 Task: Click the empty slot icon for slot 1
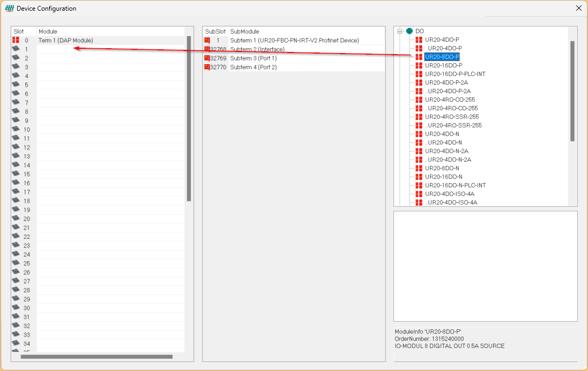click(x=16, y=49)
